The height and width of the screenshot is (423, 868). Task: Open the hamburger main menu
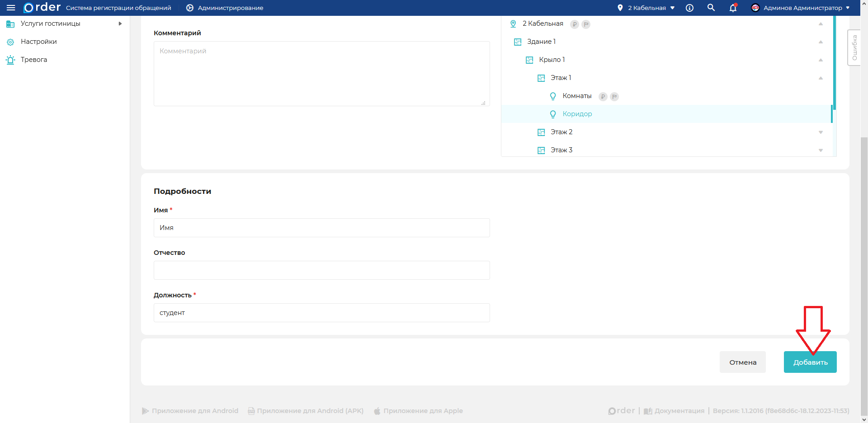(x=11, y=8)
